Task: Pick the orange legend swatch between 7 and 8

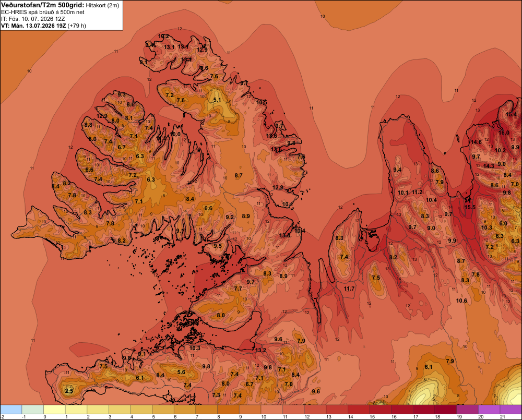Action: tap(207, 409)
